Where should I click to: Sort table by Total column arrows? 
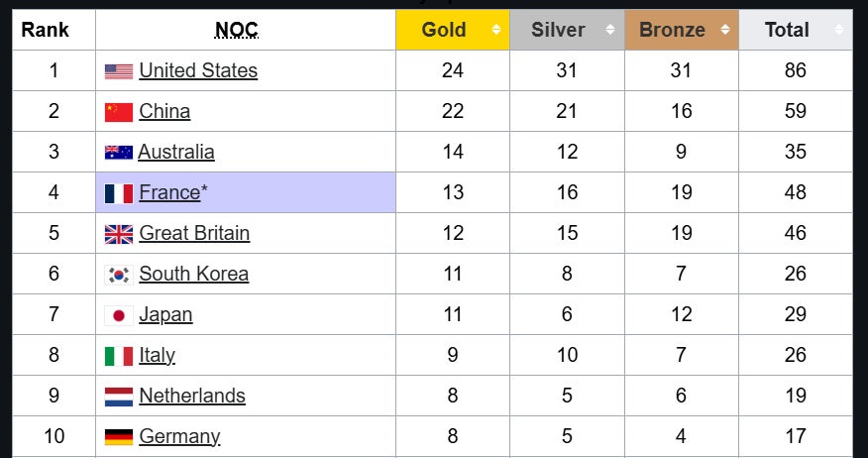838,30
